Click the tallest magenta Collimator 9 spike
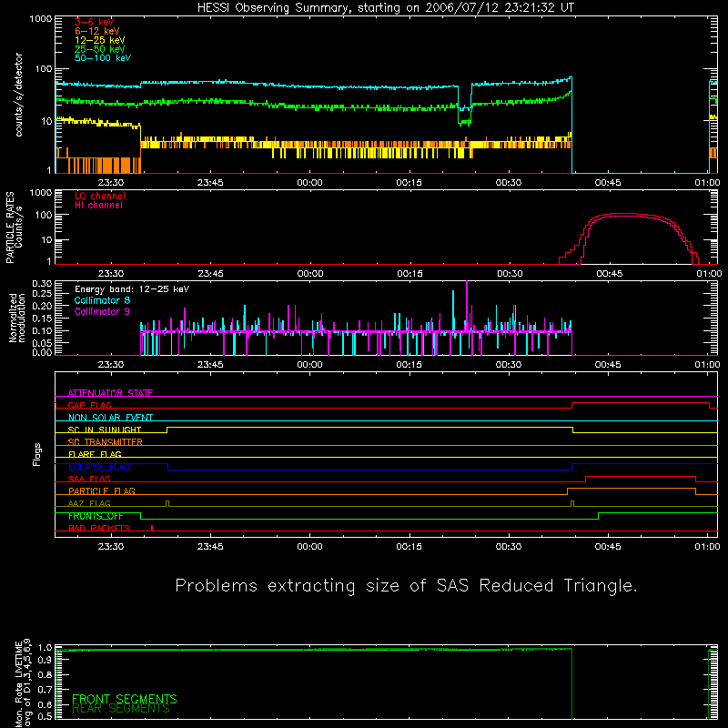This screenshot has height=728, width=728. point(467,307)
